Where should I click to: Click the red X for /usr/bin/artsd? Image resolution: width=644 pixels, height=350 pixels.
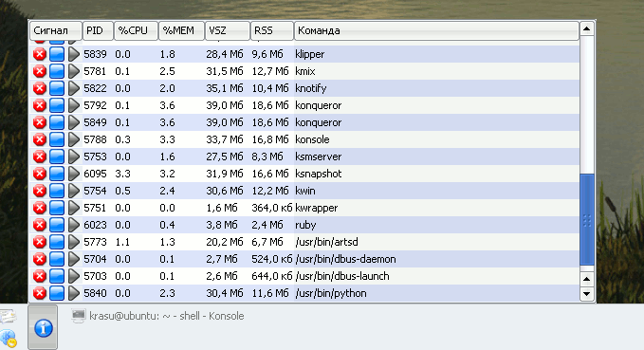tap(40, 242)
